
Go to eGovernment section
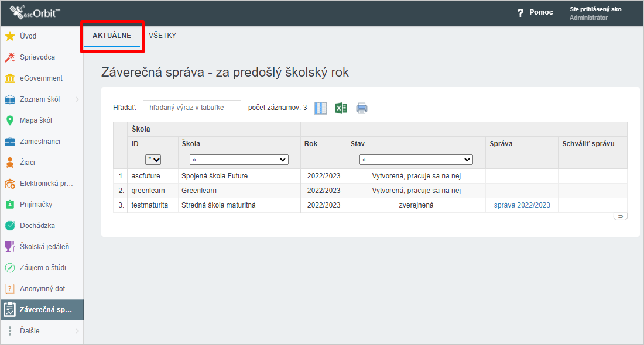(41, 78)
